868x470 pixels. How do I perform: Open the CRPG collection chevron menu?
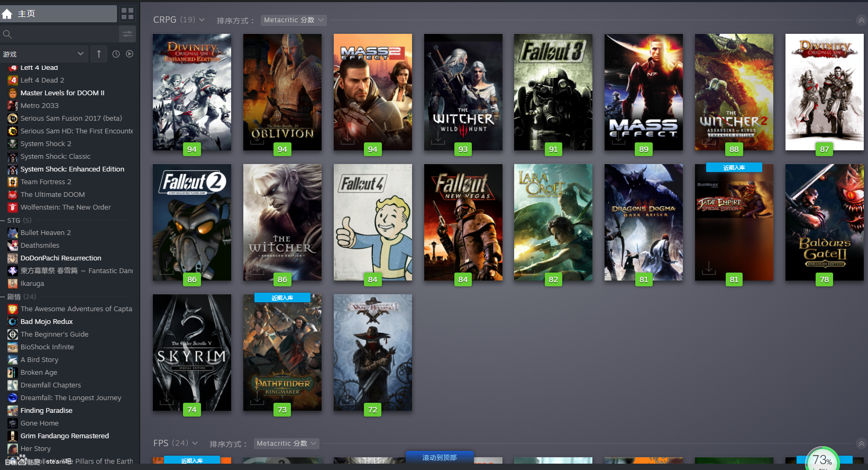(x=202, y=20)
